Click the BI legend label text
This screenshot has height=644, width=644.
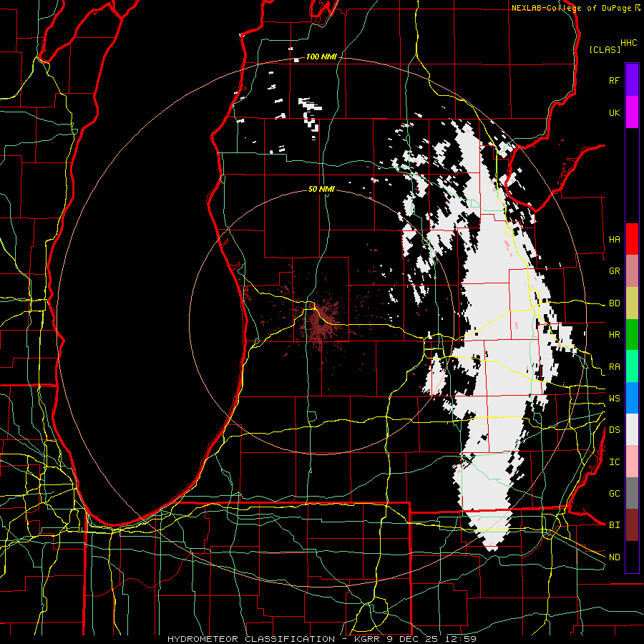[614, 525]
